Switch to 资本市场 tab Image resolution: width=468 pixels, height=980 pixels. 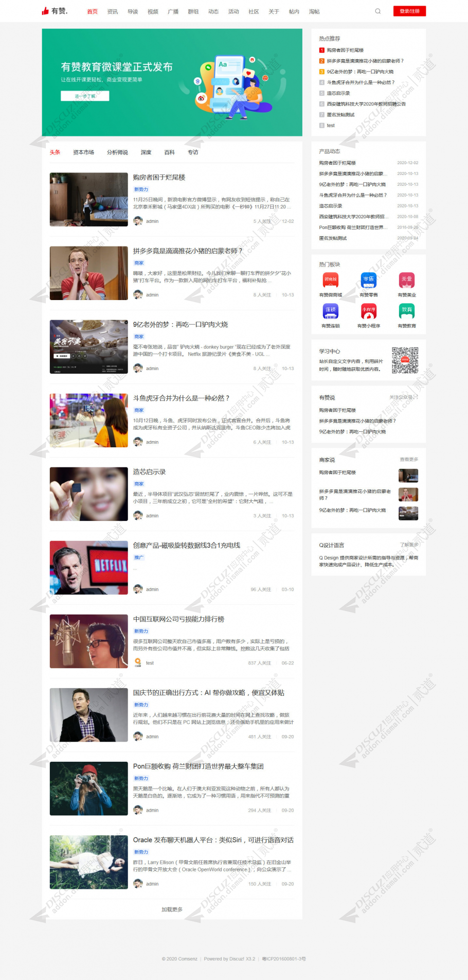[83, 152]
